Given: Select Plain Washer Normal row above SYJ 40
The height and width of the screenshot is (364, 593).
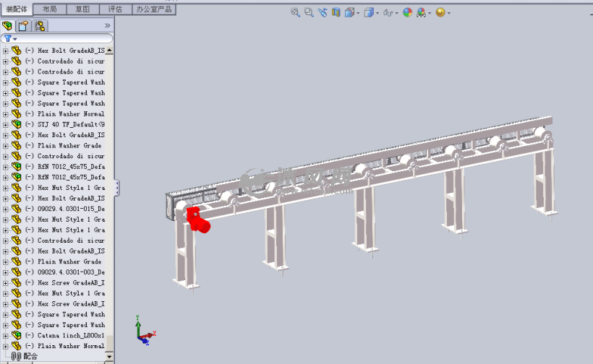Looking at the screenshot, I should (x=64, y=113).
